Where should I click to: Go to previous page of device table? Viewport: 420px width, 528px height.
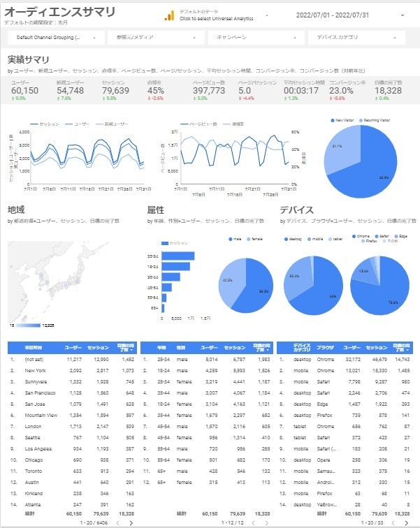point(393,523)
